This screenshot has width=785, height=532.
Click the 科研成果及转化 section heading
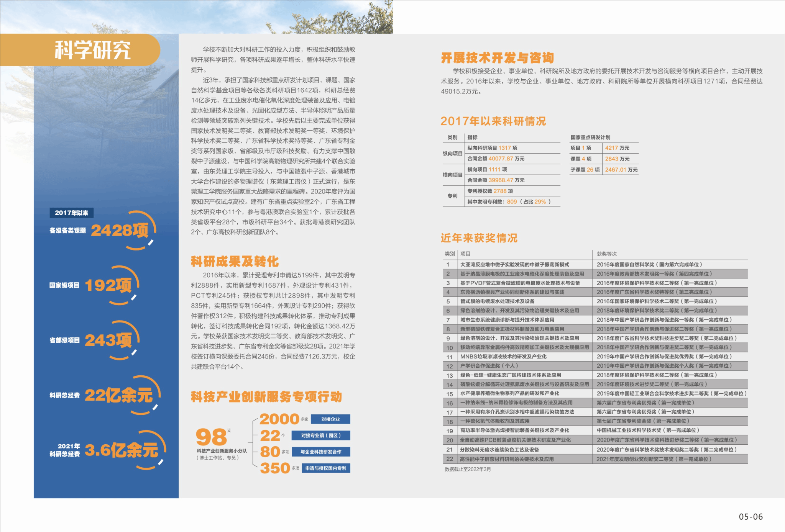click(235, 262)
